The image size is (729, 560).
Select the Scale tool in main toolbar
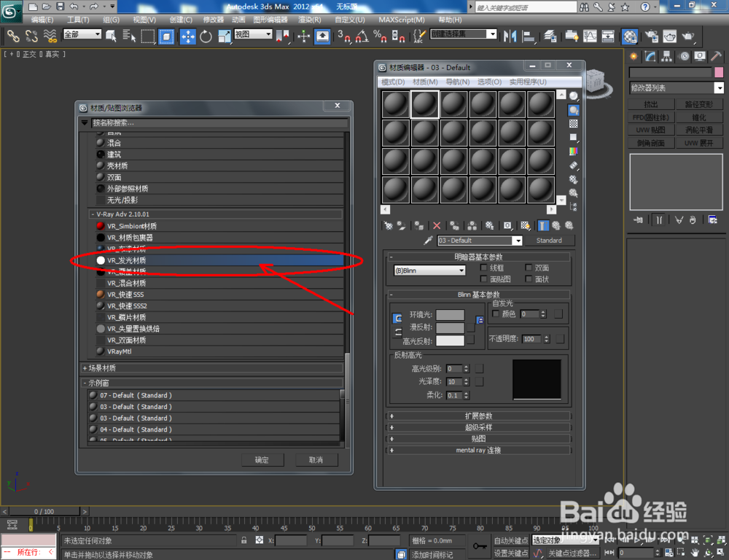pos(224,36)
